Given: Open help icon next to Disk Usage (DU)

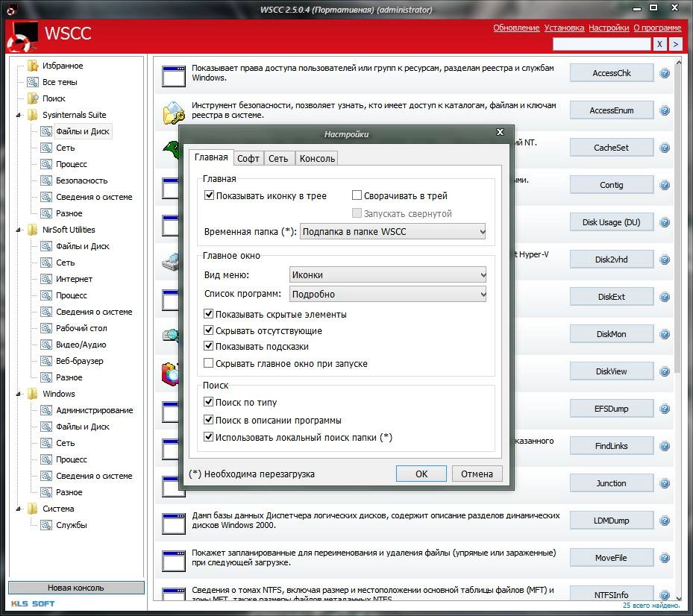Looking at the screenshot, I should coord(665,222).
